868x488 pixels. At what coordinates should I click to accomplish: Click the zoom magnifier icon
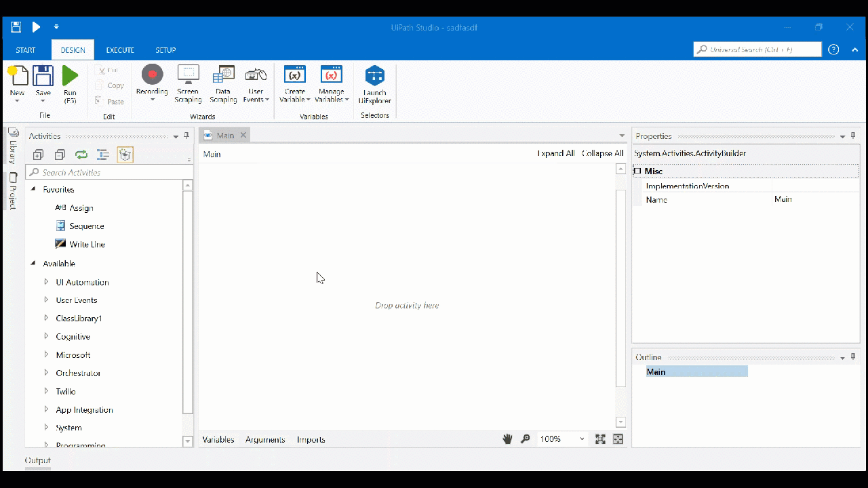coord(525,439)
